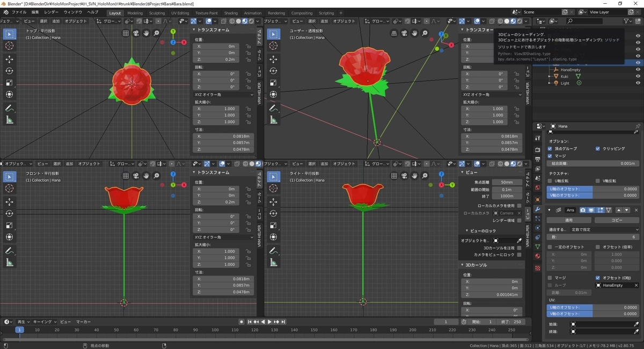Open the レンダー menu

52,12
